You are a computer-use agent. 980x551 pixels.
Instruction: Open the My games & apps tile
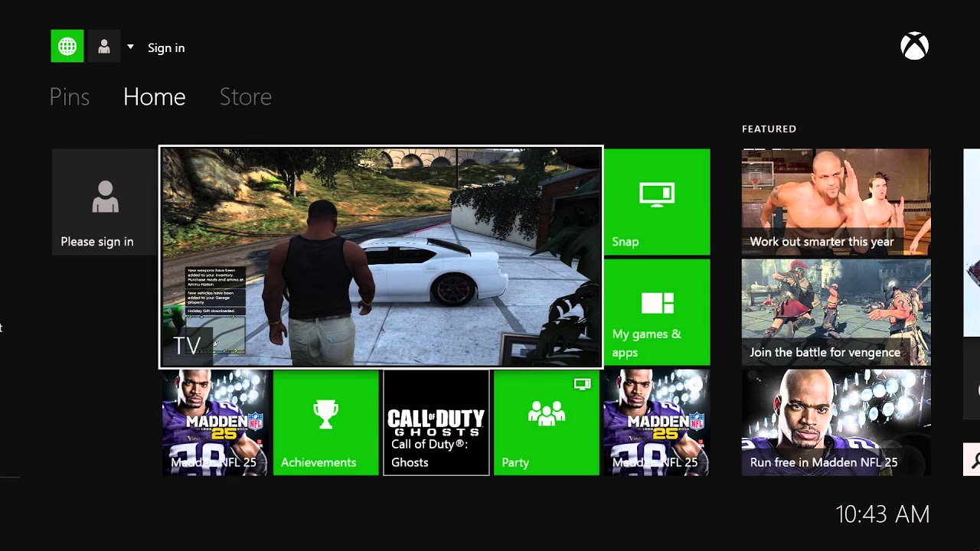pos(657,312)
